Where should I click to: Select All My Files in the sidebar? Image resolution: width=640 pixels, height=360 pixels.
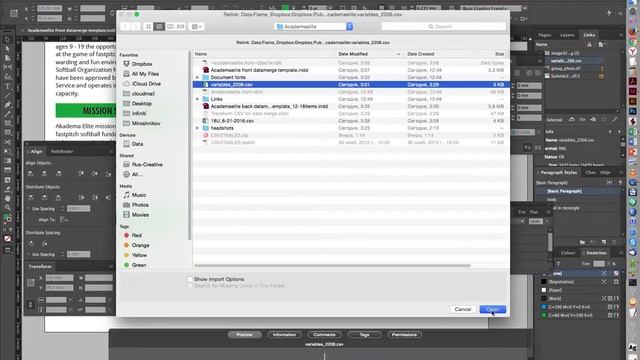145,74
